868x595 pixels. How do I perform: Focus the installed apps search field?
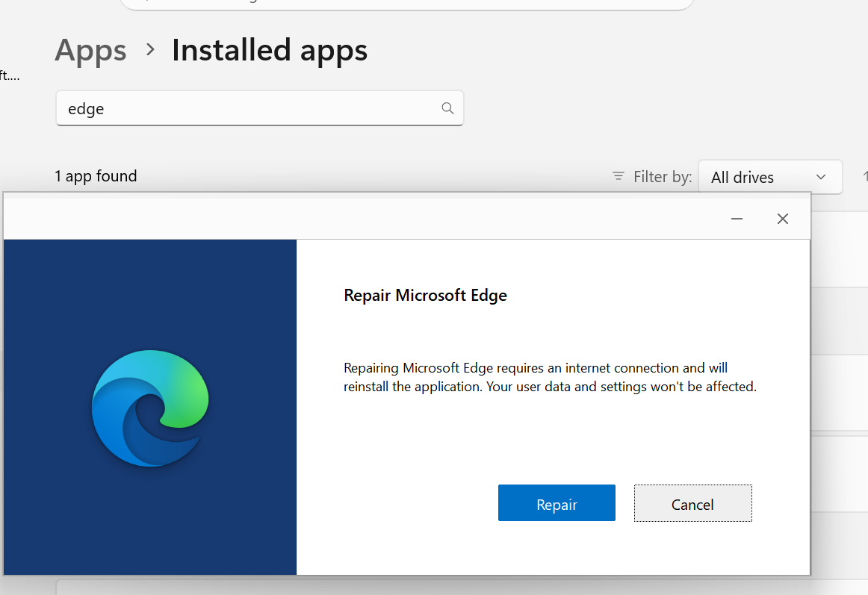pyautogui.click(x=260, y=108)
